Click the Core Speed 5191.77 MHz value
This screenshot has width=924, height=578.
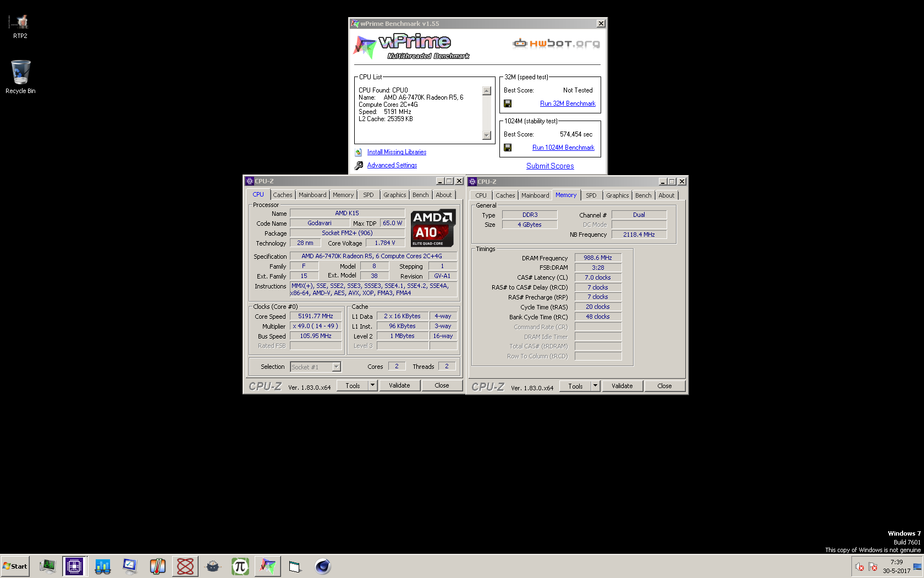pyautogui.click(x=316, y=316)
